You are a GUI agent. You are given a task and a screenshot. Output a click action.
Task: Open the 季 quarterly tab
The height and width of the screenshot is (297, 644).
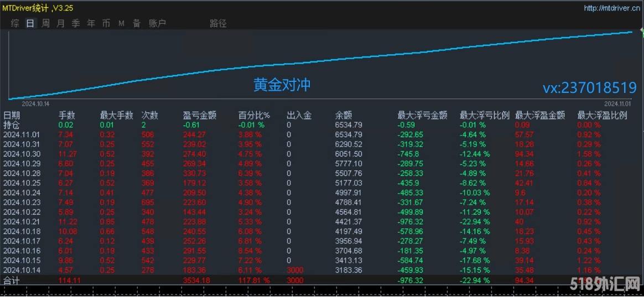(76, 23)
